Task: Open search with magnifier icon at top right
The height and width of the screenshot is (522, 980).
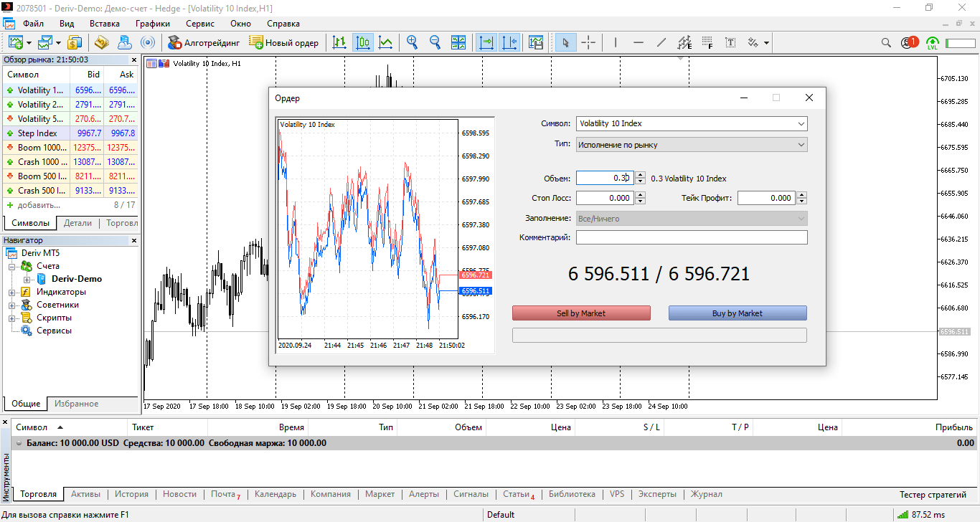Action: click(x=886, y=42)
